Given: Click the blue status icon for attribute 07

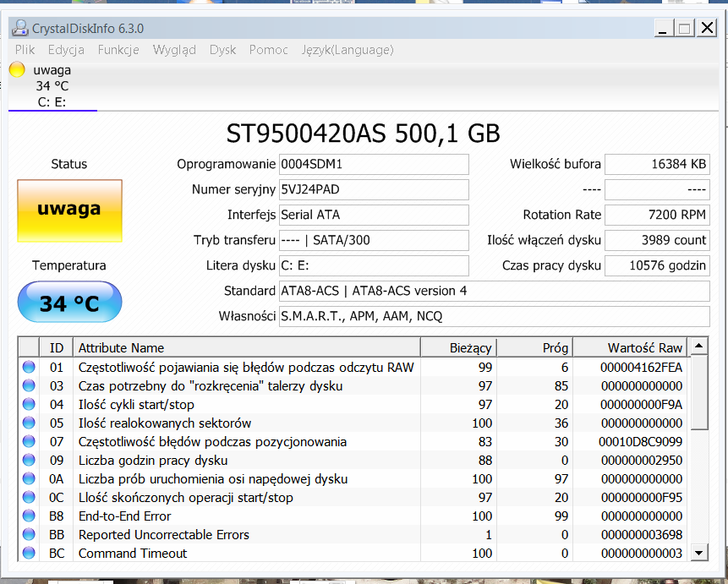Looking at the screenshot, I should tap(29, 441).
